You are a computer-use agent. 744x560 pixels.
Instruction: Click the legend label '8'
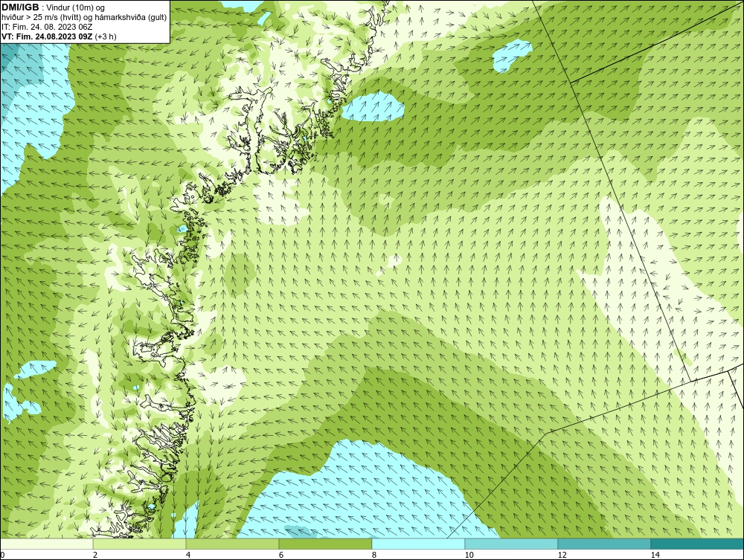tap(374, 555)
